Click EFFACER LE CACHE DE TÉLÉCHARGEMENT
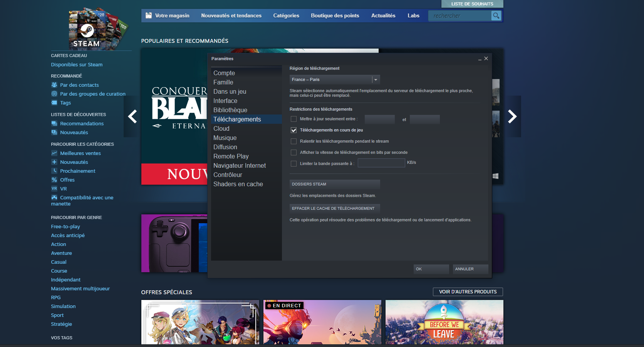 (x=334, y=208)
